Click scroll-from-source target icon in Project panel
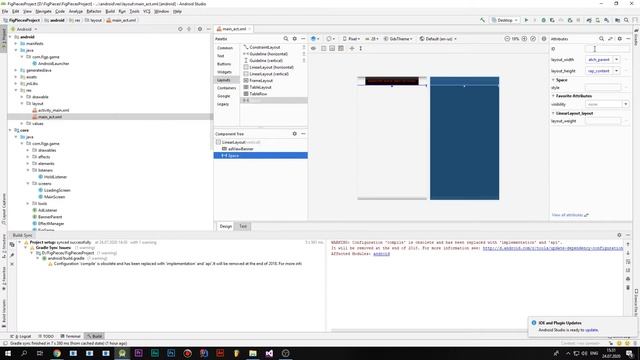The image size is (640, 360). tap(180, 29)
